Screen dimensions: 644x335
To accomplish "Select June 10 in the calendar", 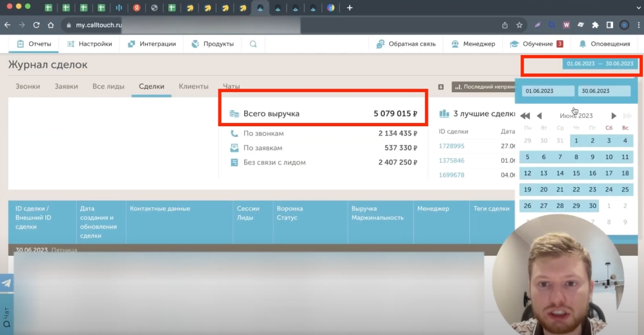I will click(x=609, y=157).
